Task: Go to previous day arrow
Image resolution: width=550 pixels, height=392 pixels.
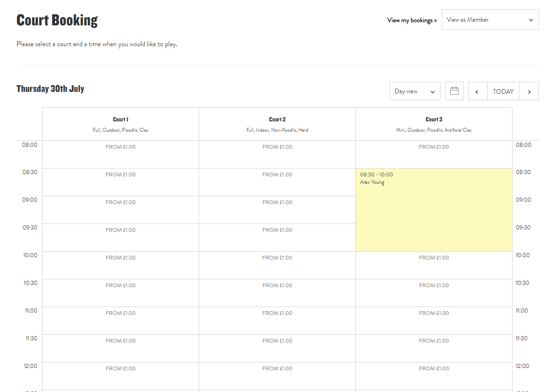Action: click(x=477, y=91)
